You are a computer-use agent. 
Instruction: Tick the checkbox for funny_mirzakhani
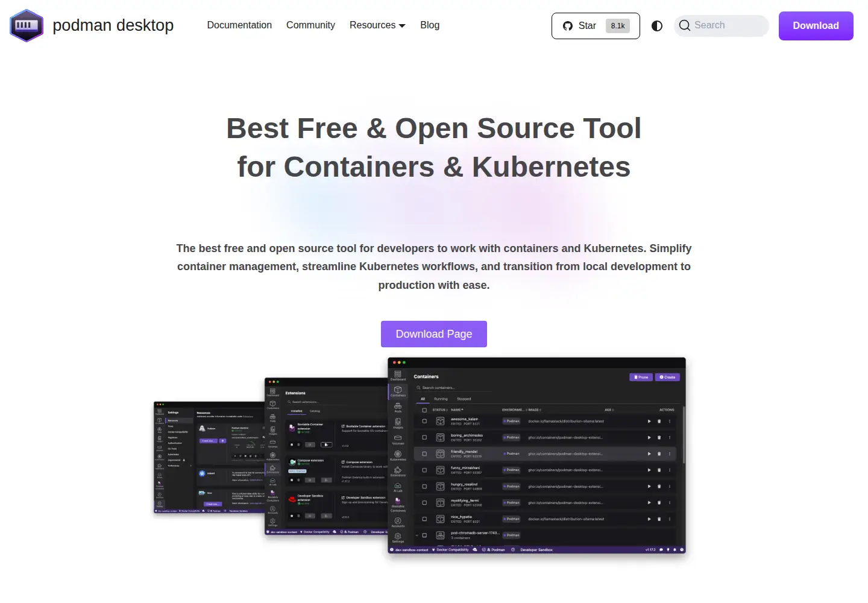[424, 470]
